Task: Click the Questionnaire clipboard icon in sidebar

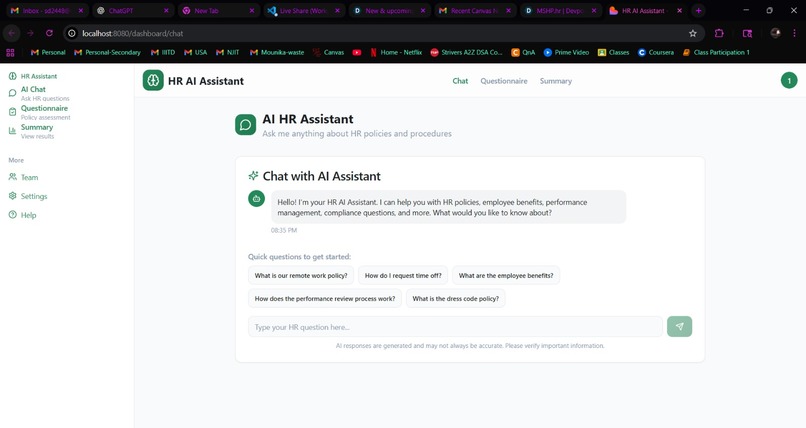Action: pyautogui.click(x=12, y=112)
